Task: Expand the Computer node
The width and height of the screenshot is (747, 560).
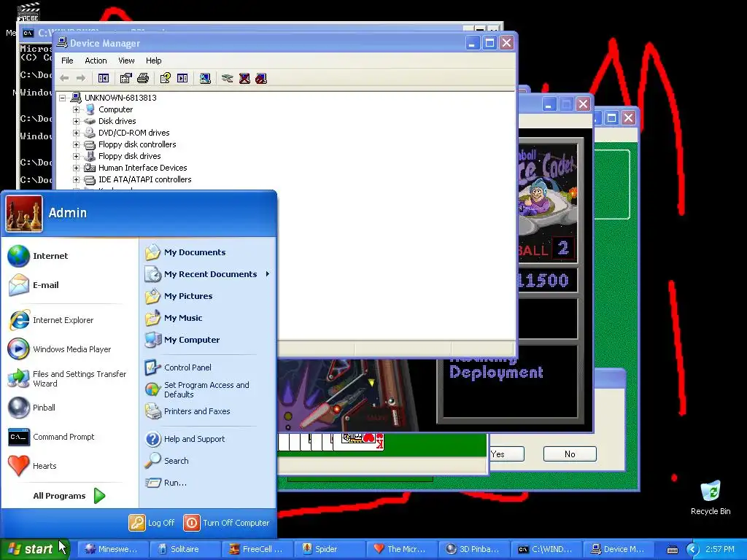Action: [76, 109]
